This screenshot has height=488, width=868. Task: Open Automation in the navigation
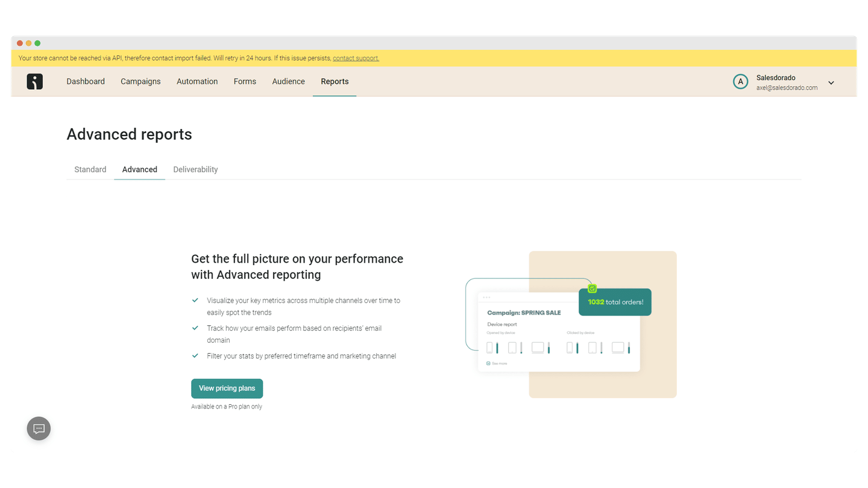(197, 81)
